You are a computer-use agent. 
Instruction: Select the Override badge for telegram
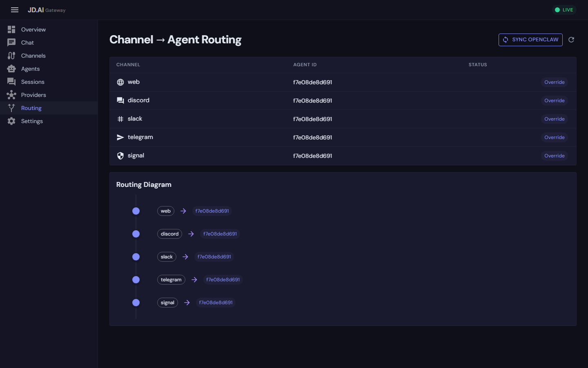pos(554,137)
